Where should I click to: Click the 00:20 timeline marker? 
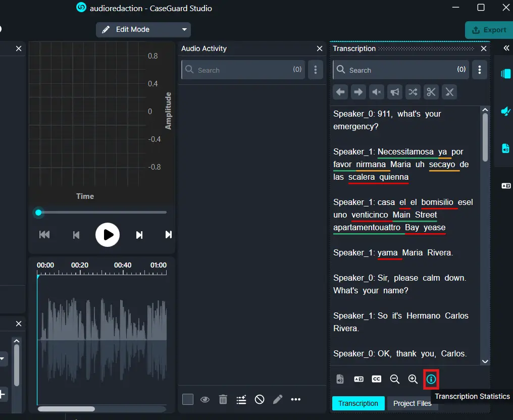(x=79, y=266)
